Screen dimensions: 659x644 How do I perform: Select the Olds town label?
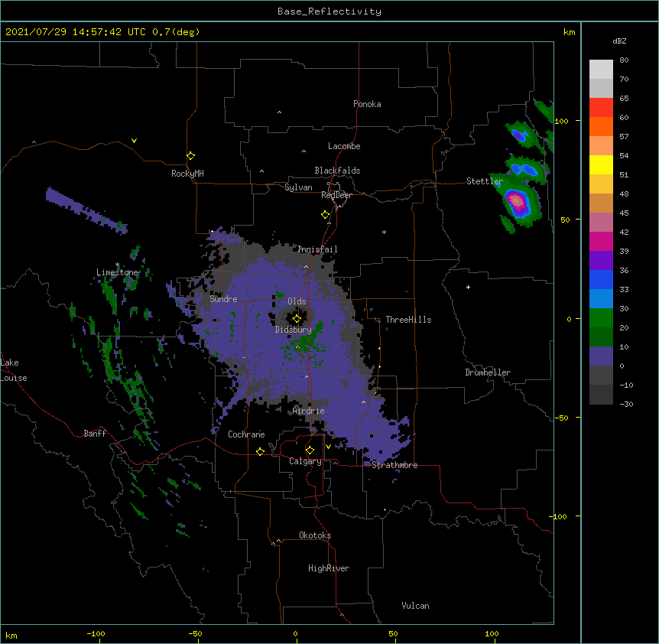297,301
